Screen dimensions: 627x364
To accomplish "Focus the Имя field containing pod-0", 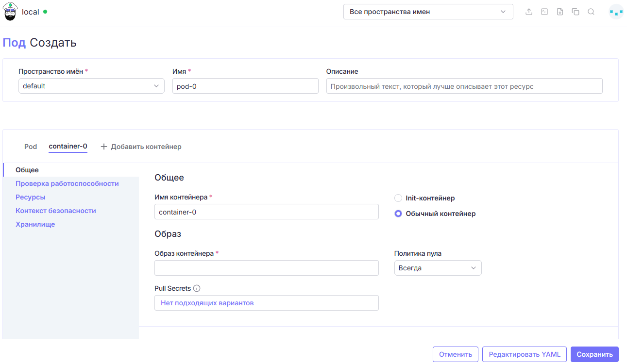I will [x=245, y=86].
